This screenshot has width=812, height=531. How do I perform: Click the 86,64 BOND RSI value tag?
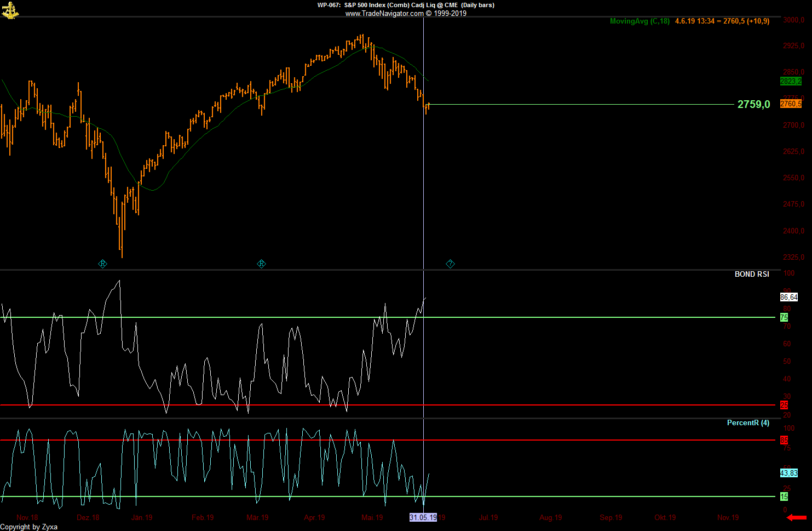pyautogui.click(x=789, y=297)
